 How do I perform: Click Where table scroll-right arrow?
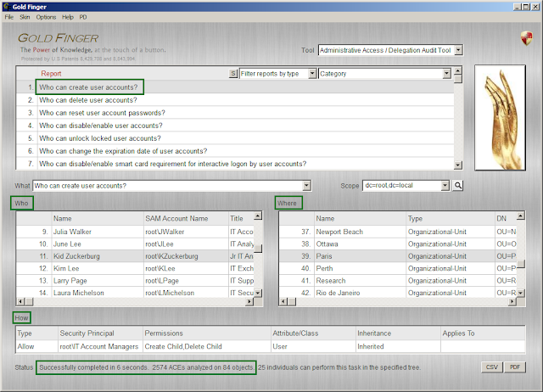[x=512, y=301]
